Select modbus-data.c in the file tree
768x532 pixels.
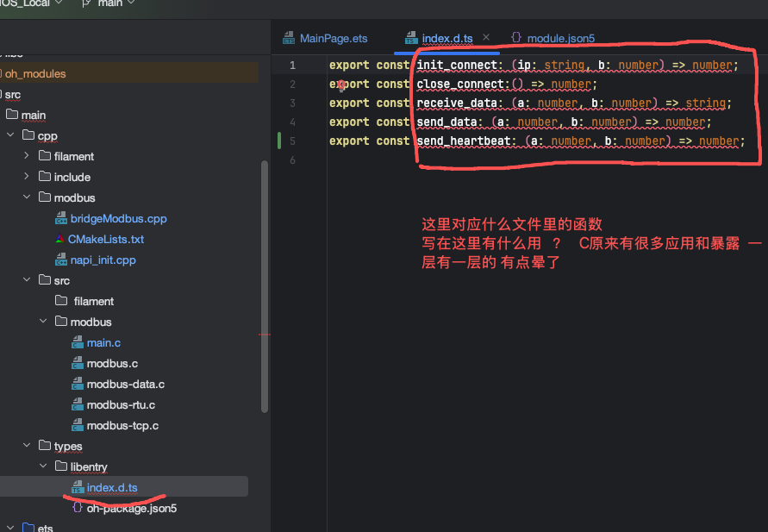(x=125, y=385)
